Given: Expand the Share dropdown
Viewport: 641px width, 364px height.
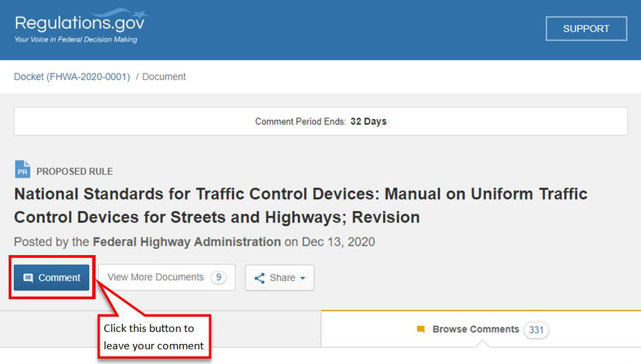Looking at the screenshot, I should pyautogui.click(x=279, y=278).
